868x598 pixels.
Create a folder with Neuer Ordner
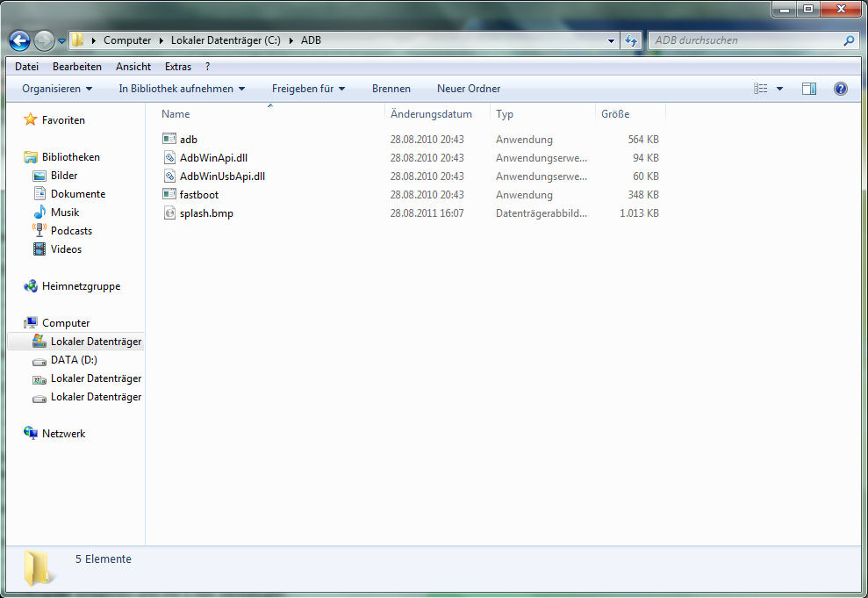tap(469, 89)
